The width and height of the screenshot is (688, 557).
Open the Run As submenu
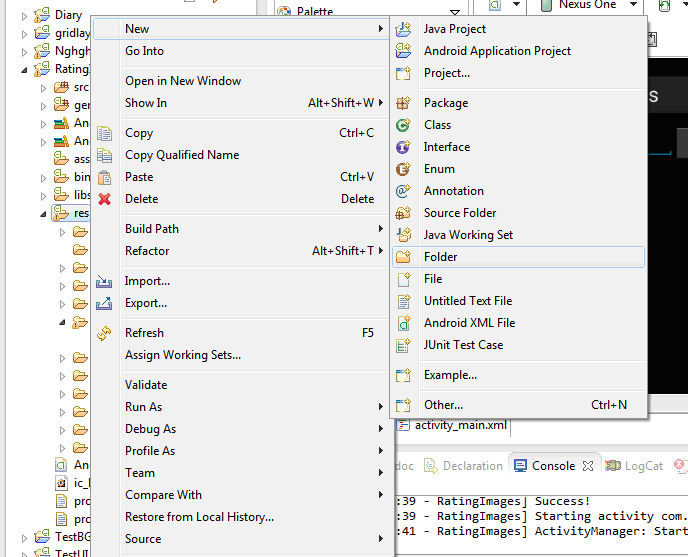coord(240,407)
